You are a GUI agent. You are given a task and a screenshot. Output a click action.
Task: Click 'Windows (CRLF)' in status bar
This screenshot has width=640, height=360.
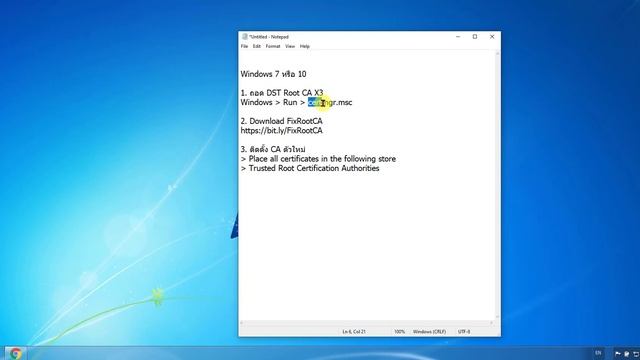click(429, 332)
